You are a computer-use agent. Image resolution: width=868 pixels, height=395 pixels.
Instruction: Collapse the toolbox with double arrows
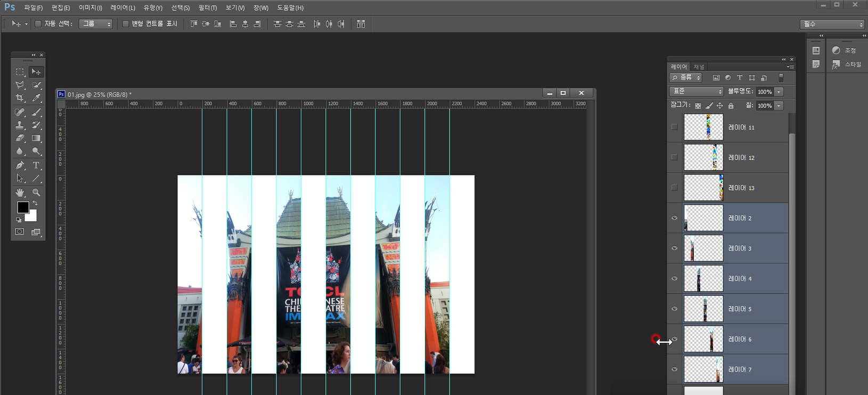pyautogui.click(x=33, y=55)
